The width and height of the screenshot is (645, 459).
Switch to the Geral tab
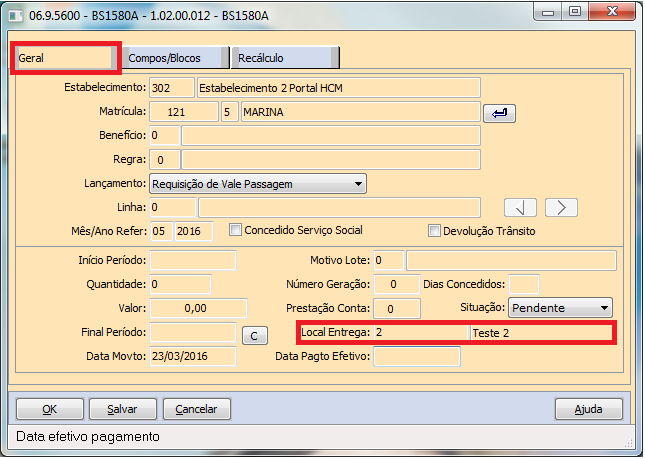[65, 58]
